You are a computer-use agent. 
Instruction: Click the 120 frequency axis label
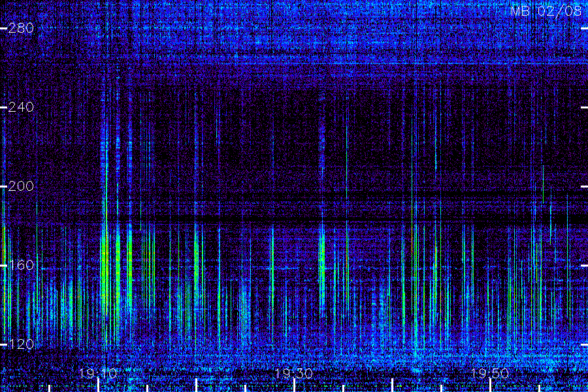[x=21, y=344]
